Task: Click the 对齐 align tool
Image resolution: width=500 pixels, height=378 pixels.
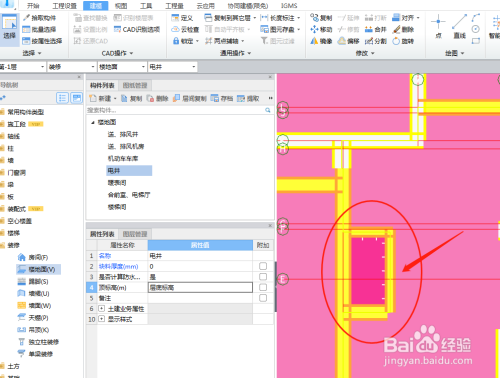Action: 406,18
